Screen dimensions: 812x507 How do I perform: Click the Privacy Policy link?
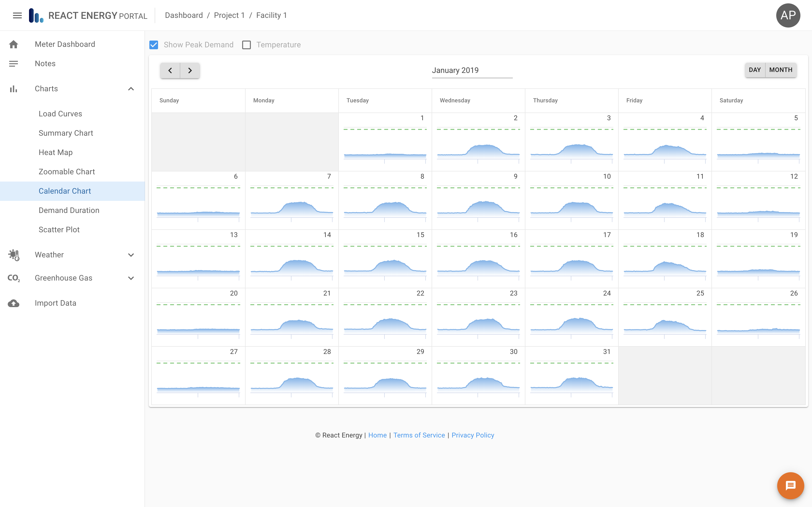click(473, 435)
